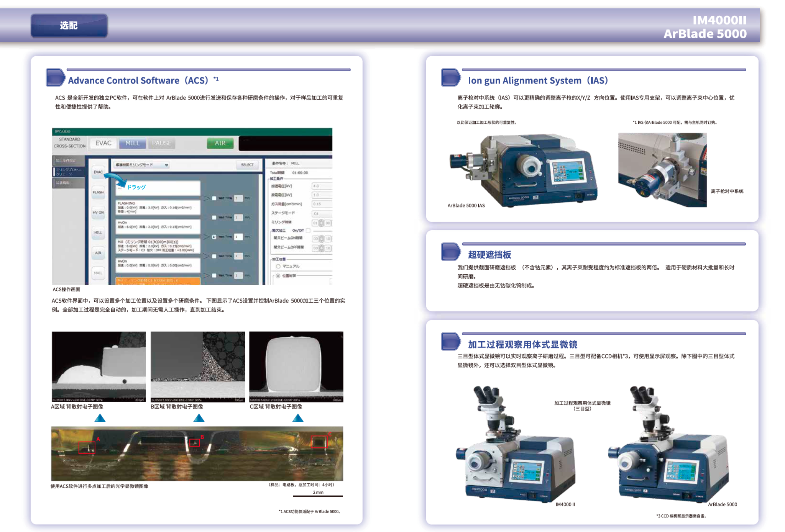Click the IM4000II ArBlade 5000 title text
The height and width of the screenshot is (532, 785).
705,27
